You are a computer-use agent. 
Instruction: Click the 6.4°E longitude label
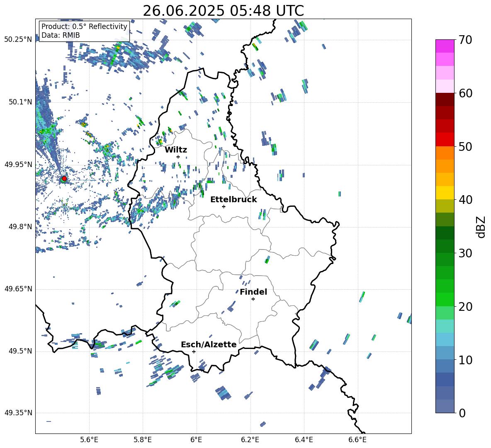point(304,440)
